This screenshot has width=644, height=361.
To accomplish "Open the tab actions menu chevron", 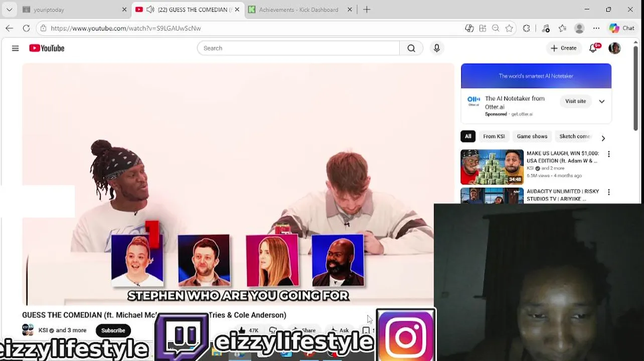I will (x=9, y=10).
